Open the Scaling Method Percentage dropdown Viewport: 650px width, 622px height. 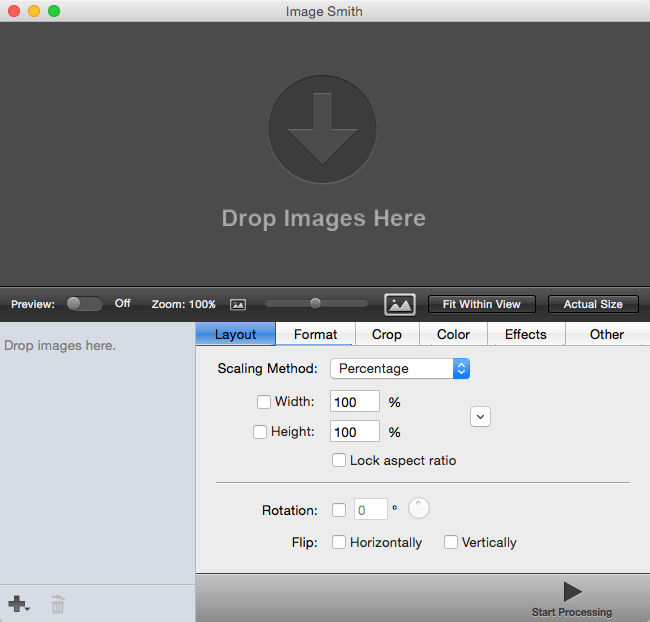pos(400,368)
